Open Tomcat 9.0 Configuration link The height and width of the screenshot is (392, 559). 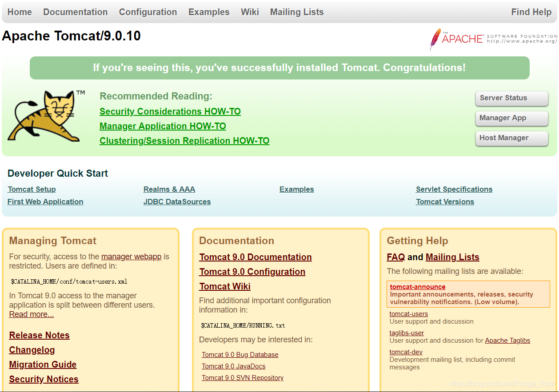pos(252,272)
